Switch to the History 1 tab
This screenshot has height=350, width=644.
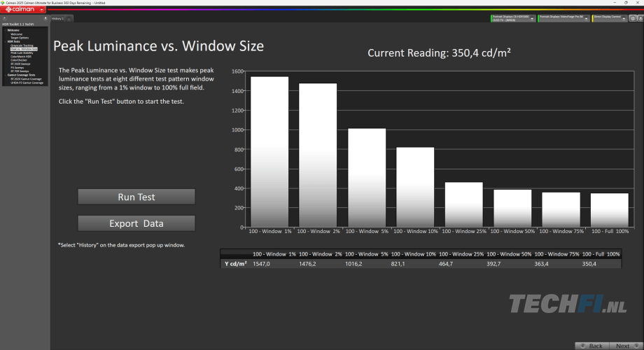[58, 19]
